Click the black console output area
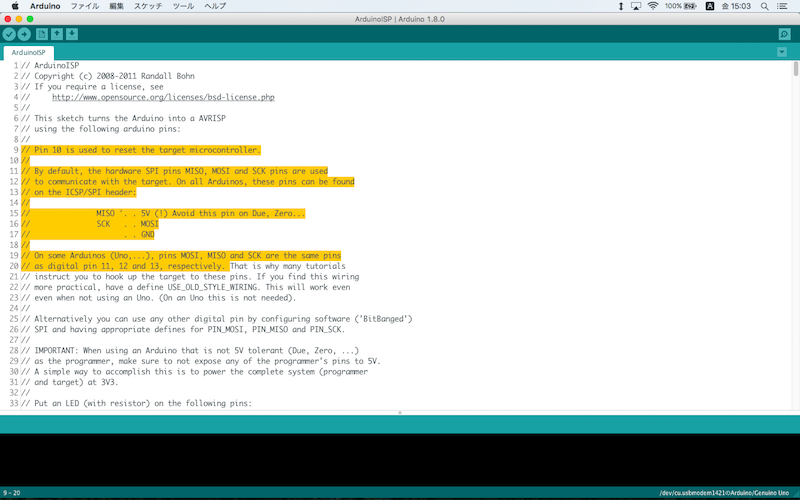 pyautogui.click(x=400, y=459)
